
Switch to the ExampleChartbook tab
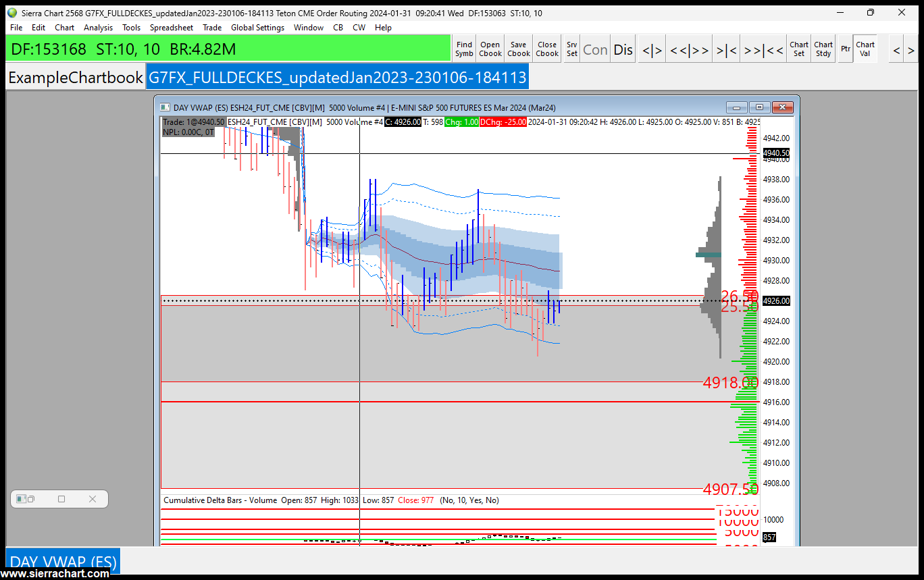click(76, 77)
